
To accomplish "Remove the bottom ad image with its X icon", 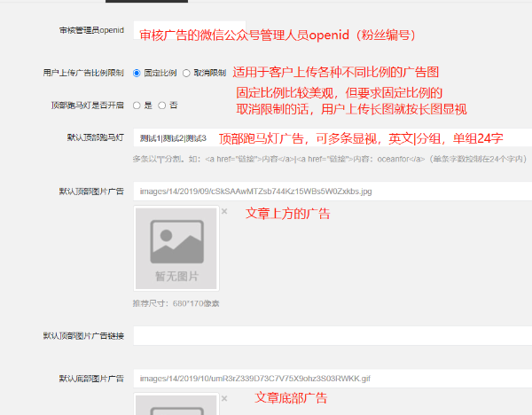I will pos(224,398).
